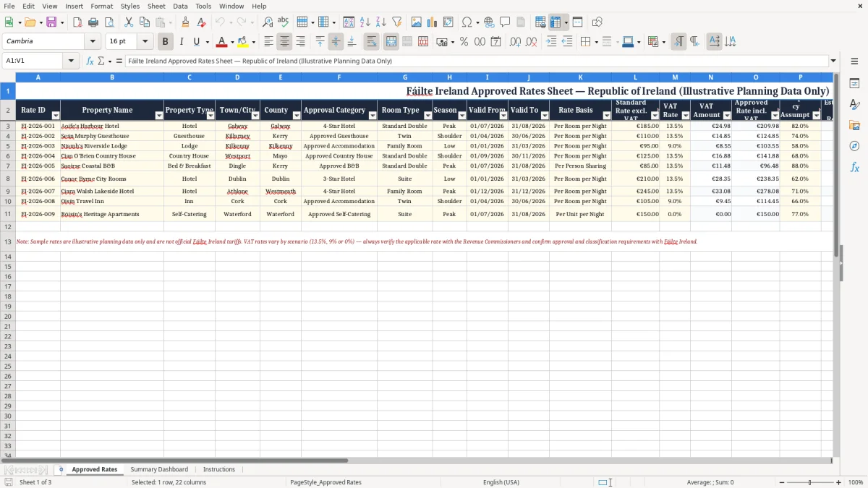Click the Merge and Center Cells icon

(x=391, y=42)
